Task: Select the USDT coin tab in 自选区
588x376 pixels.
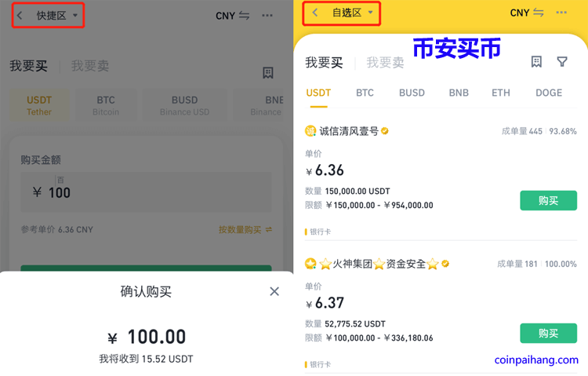Action: tap(318, 93)
